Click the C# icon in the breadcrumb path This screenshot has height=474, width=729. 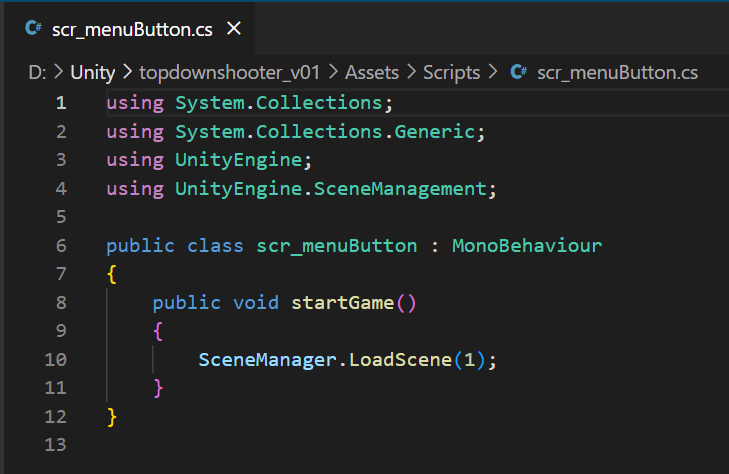tap(518, 72)
